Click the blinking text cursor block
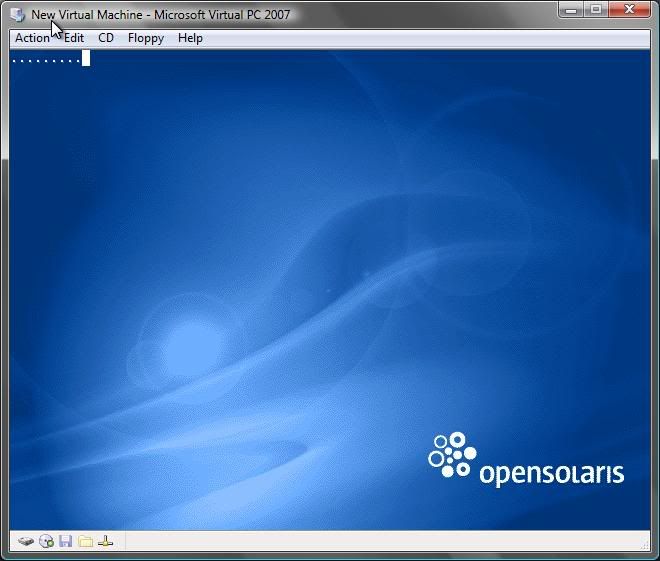The width and height of the screenshot is (660, 561). coord(86,58)
